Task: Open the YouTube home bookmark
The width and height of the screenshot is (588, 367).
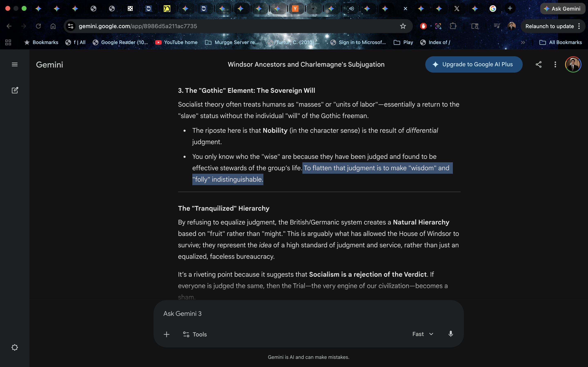Action: (x=176, y=42)
